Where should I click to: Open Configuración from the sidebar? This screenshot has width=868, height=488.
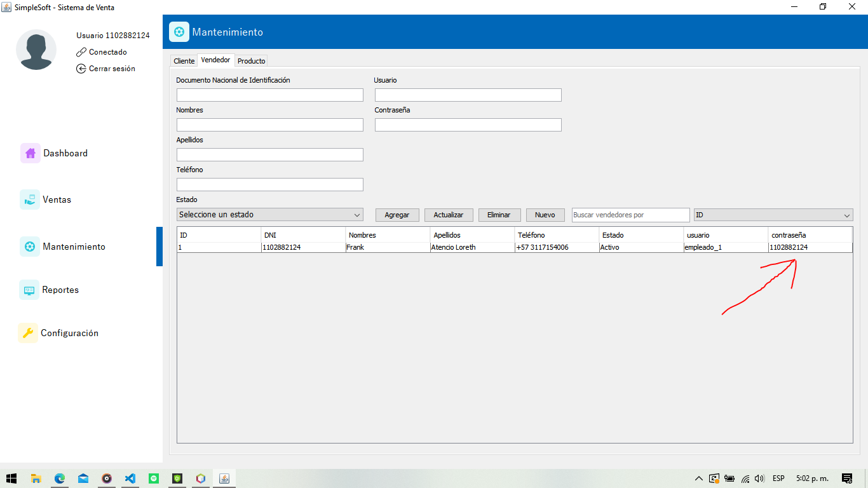click(x=69, y=333)
